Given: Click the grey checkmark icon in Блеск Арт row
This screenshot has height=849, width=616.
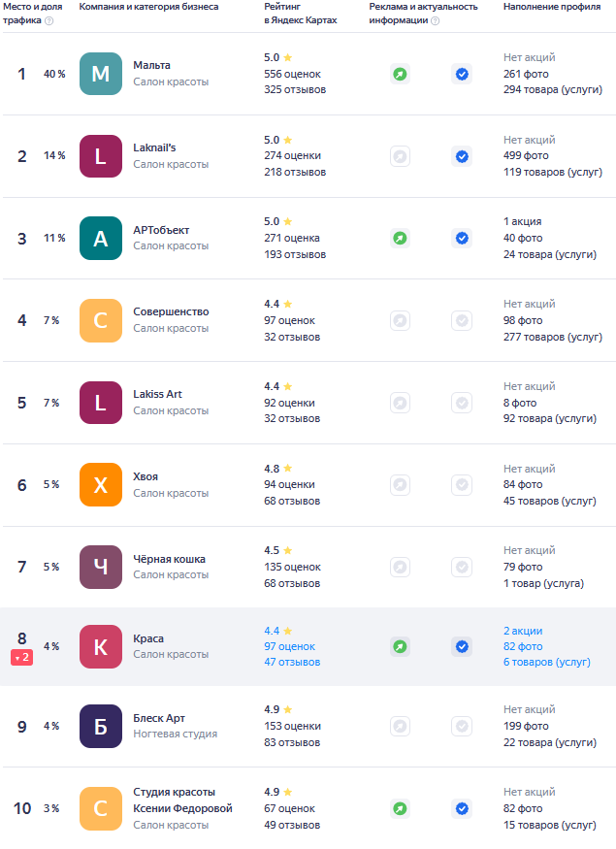Looking at the screenshot, I should [x=462, y=726].
